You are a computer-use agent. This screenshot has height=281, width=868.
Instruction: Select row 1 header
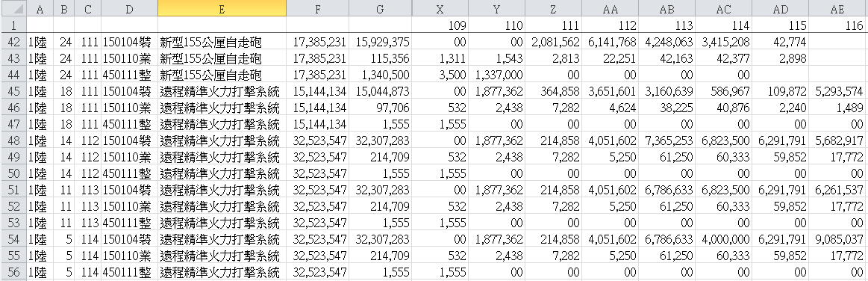point(13,25)
